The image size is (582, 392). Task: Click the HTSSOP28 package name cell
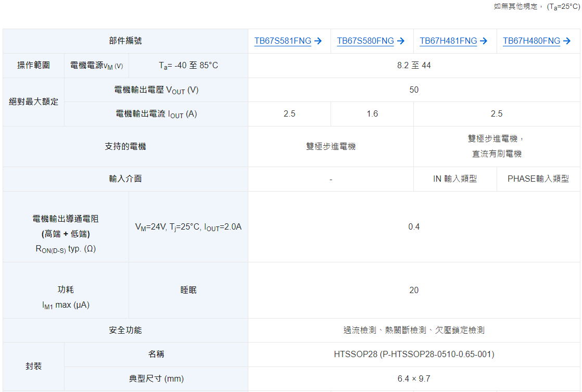pyautogui.click(x=414, y=355)
